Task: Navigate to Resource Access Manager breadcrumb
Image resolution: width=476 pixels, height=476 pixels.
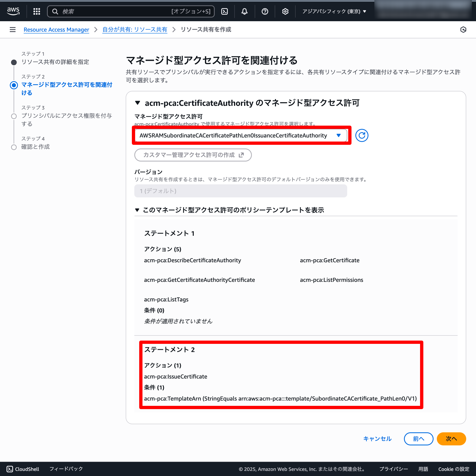Action: (56, 30)
